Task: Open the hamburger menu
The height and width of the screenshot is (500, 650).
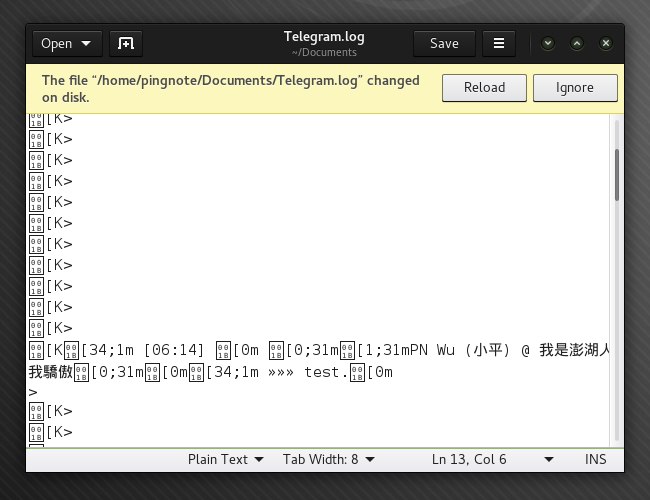Action: coord(499,44)
